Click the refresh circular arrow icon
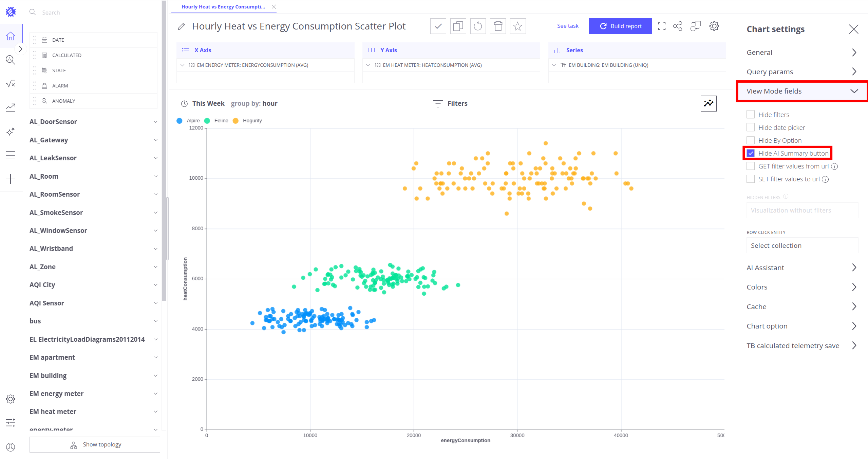Image resolution: width=868 pixels, height=459 pixels. point(478,26)
